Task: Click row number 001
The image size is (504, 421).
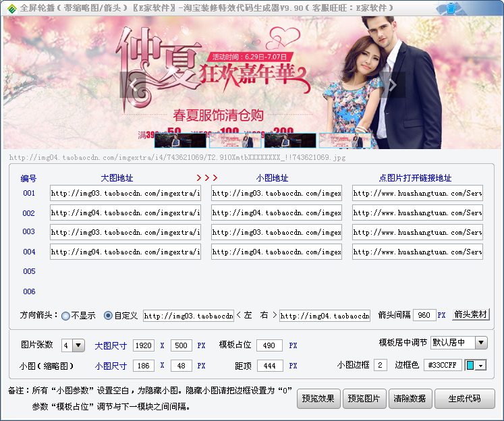Action: pos(29,193)
